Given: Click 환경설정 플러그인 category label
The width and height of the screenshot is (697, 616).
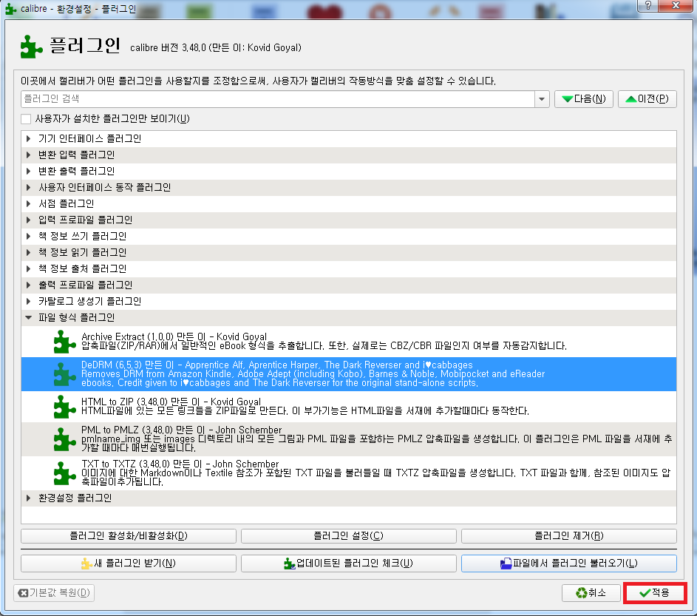Looking at the screenshot, I should [75, 498].
